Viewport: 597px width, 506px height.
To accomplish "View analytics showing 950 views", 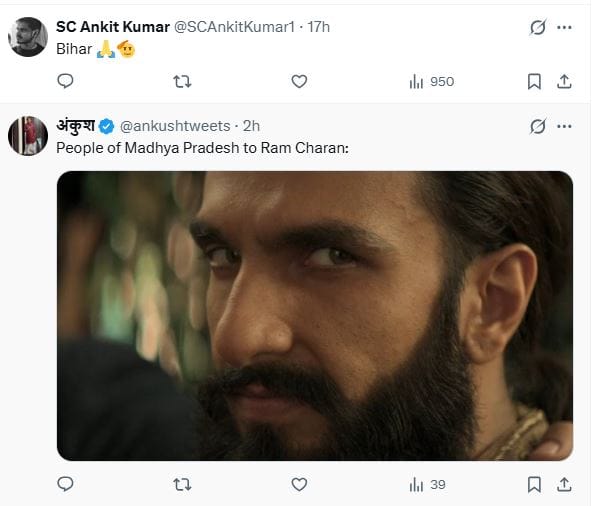I will click(432, 81).
